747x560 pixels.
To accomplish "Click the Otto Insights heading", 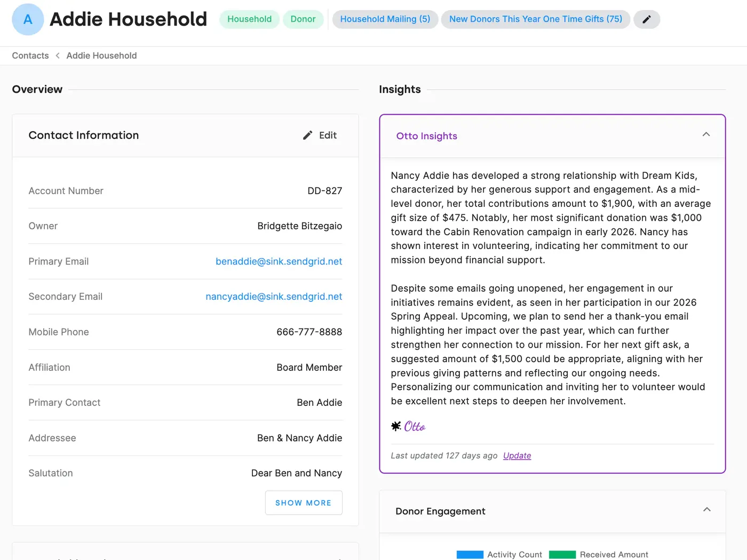I will tap(427, 136).
